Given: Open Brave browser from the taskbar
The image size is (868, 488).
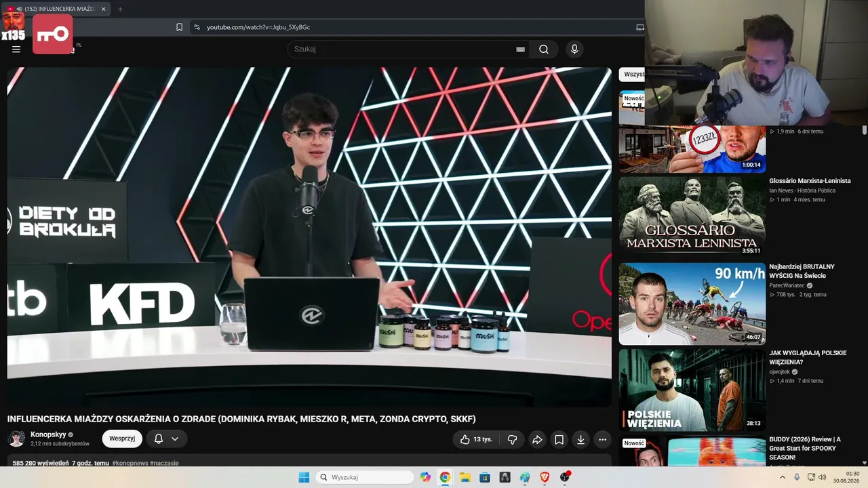Looking at the screenshot, I should pyautogui.click(x=545, y=477).
